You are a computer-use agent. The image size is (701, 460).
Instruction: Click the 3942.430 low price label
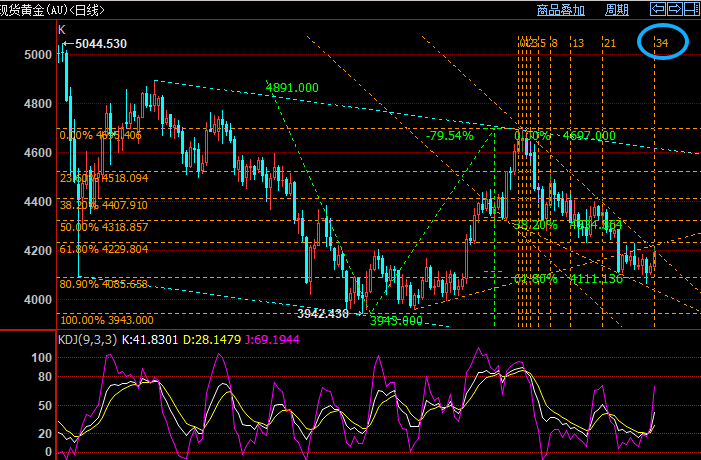(x=323, y=314)
